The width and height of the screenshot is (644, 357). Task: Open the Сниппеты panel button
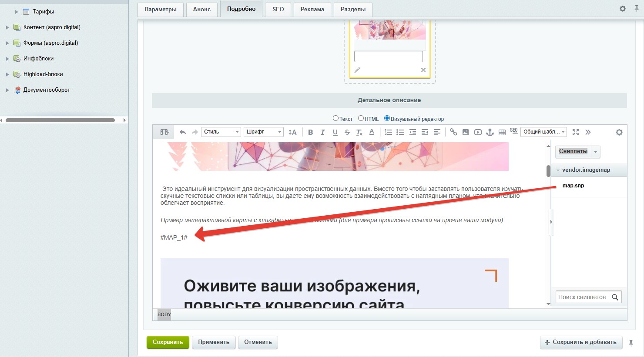click(x=573, y=151)
